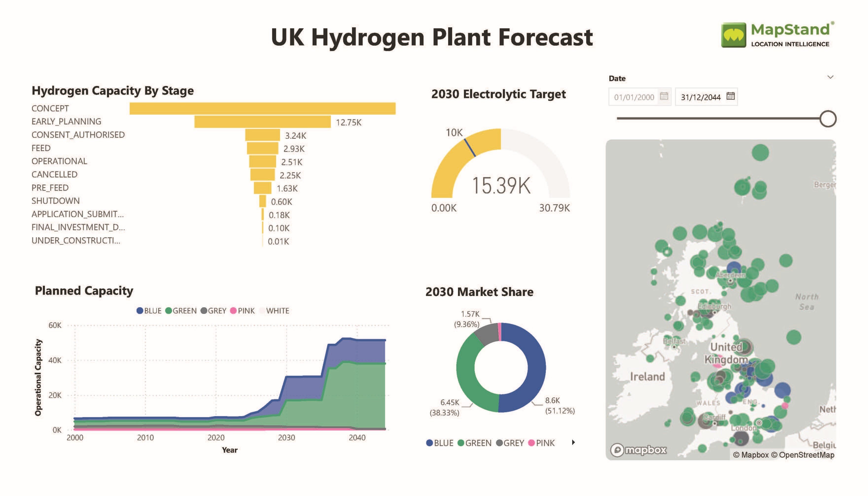868x496 pixels.
Task: Select GREEN in the Market Share legend
Action: click(474, 443)
